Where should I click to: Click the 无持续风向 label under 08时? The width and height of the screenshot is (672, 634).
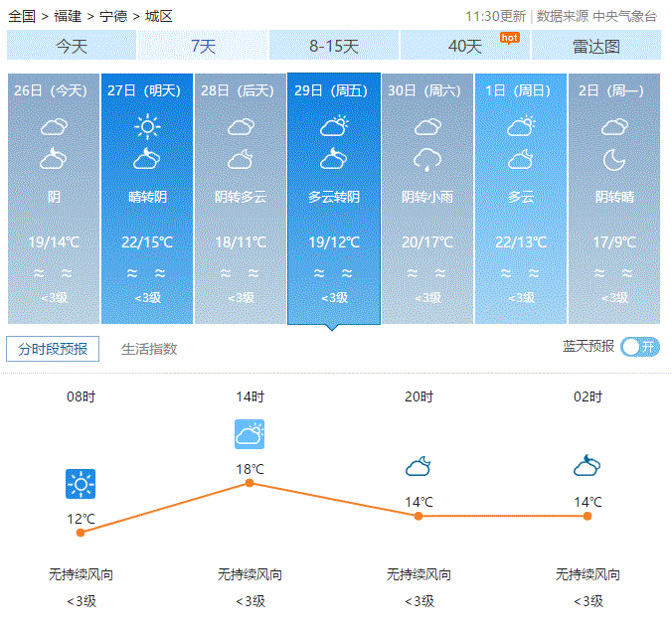point(81,574)
